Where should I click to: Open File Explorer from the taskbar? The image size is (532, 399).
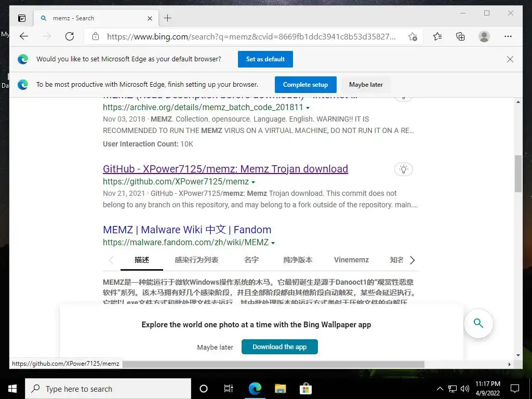click(x=280, y=389)
